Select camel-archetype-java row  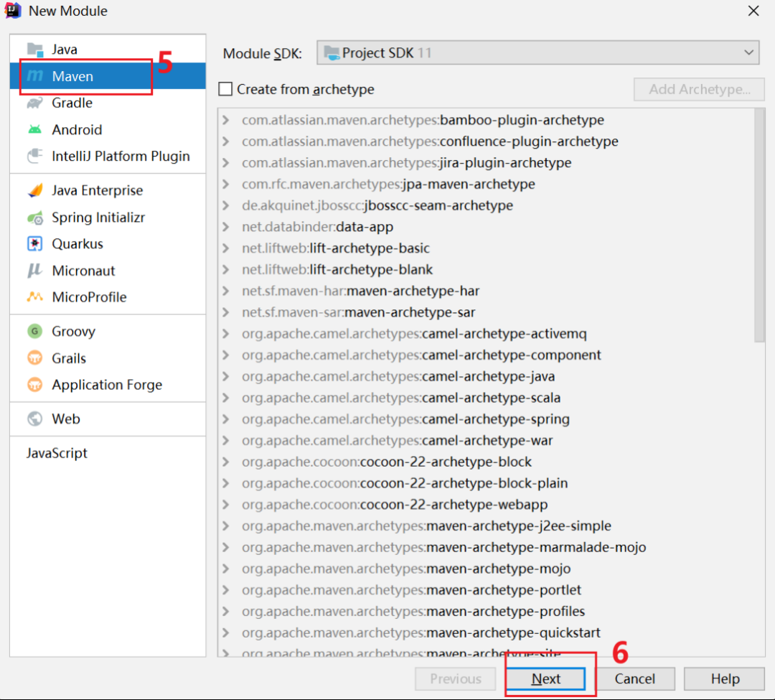[486, 376]
